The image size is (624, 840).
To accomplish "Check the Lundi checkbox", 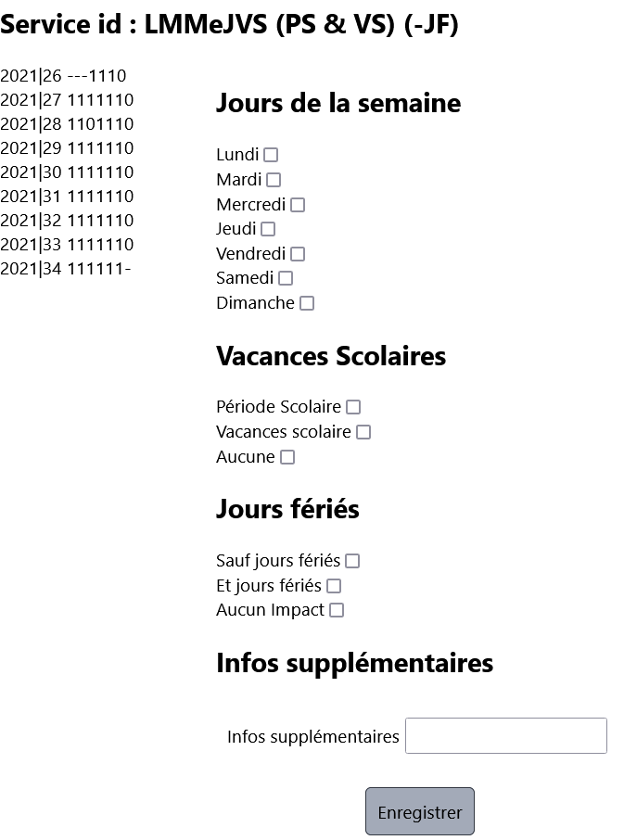I will (271, 155).
